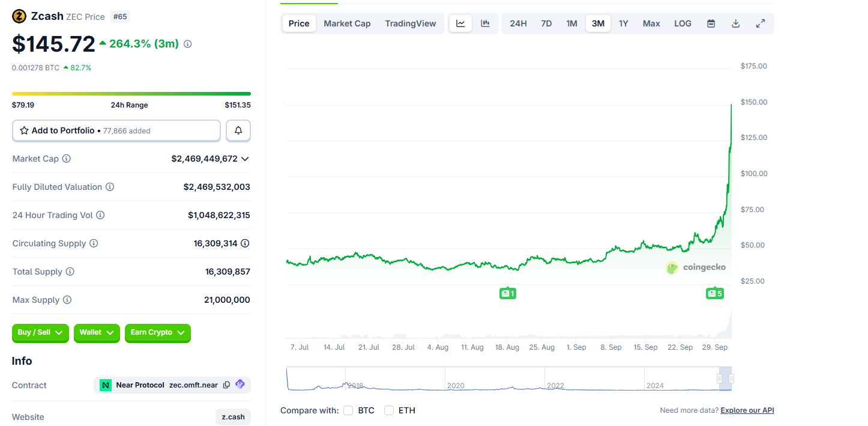Click Market Cap info icon

tap(67, 159)
